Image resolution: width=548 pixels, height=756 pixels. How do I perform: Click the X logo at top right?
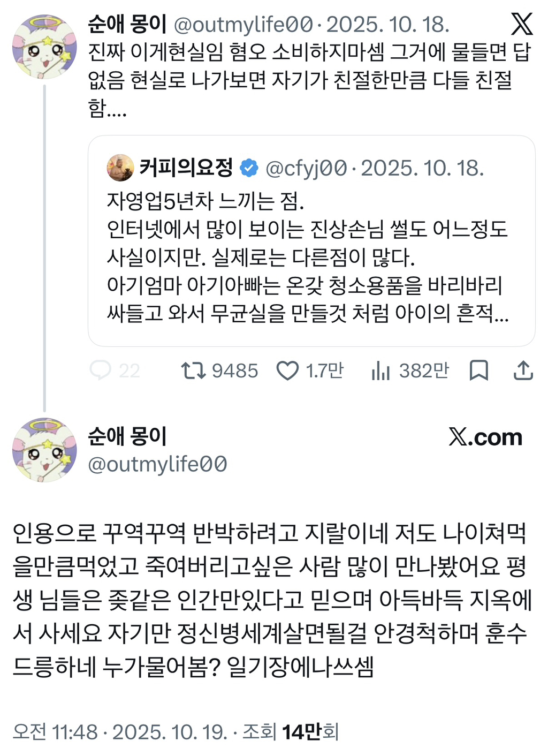(x=522, y=24)
